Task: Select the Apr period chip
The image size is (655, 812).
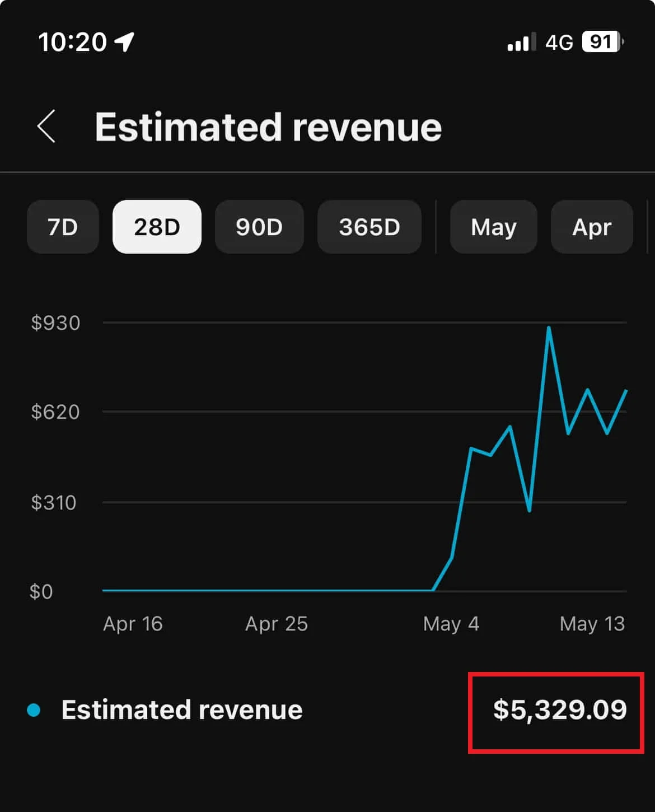Action: (592, 227)
